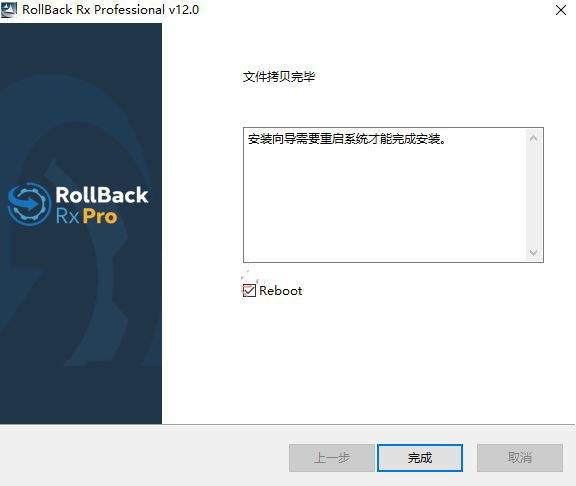This screenshot has width=576, height=486.
Task: Click the circular RollBack Rx Pro logo icon
Action: click(29, 204)
